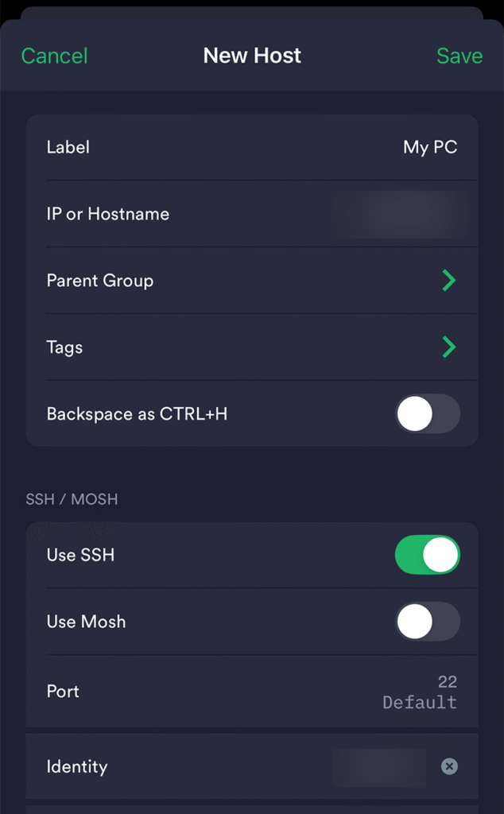Edit the Label field value My PC
The width and height of the screenshot is (504, 814).
coord(430,147)
